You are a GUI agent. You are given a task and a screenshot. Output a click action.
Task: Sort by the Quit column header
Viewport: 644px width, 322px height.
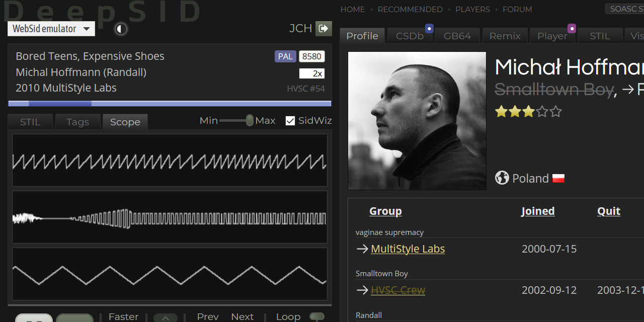[609, 211]
